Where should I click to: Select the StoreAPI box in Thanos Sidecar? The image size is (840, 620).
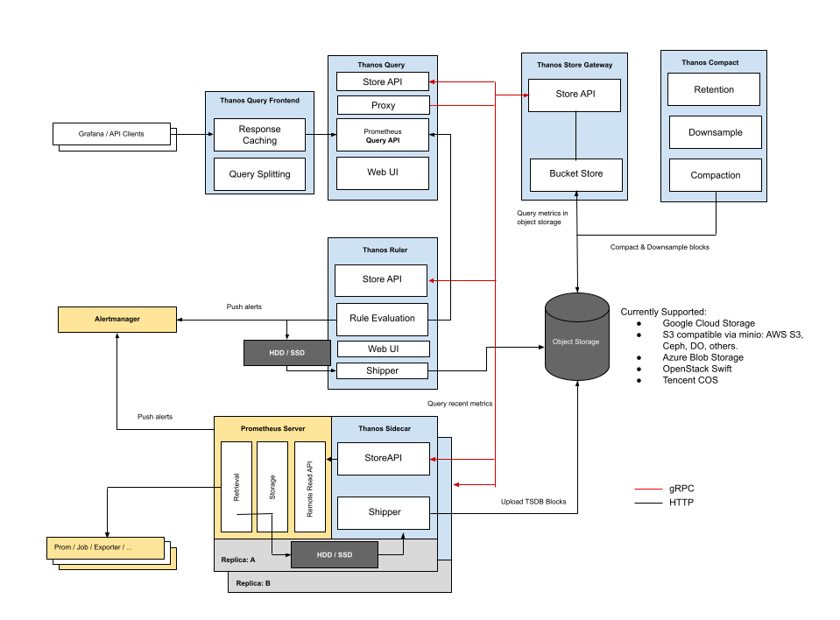tap(384, 459)
